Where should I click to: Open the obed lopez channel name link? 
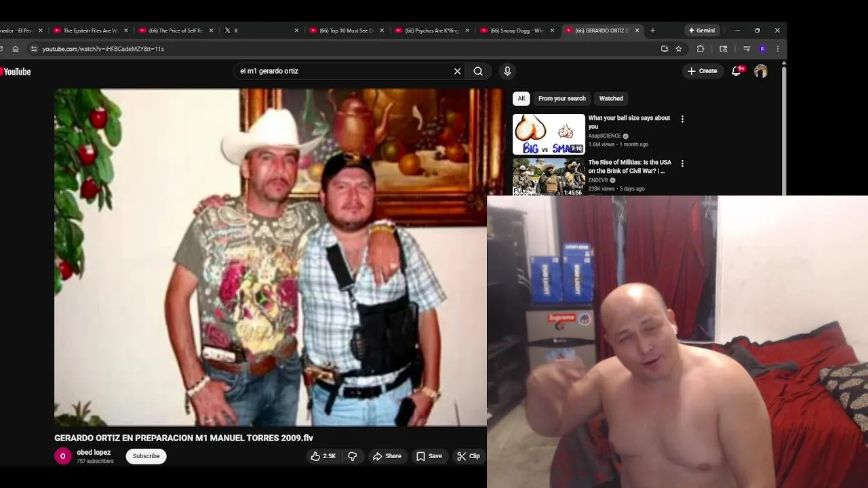pos(94,452)
